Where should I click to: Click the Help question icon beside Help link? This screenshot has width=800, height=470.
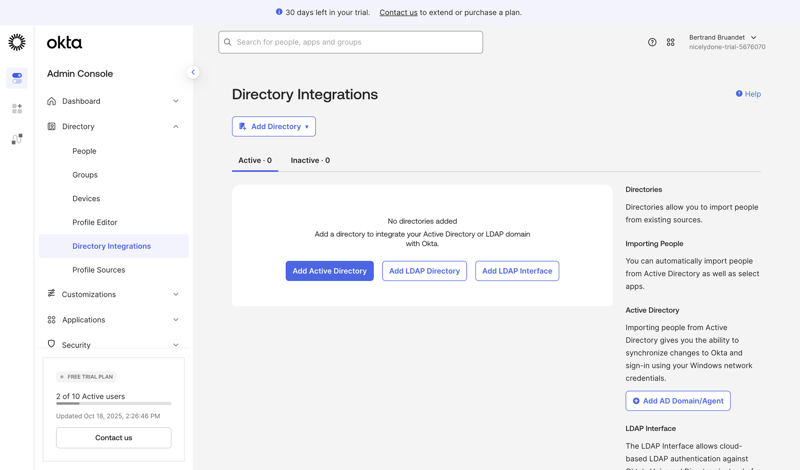[739, 93]
